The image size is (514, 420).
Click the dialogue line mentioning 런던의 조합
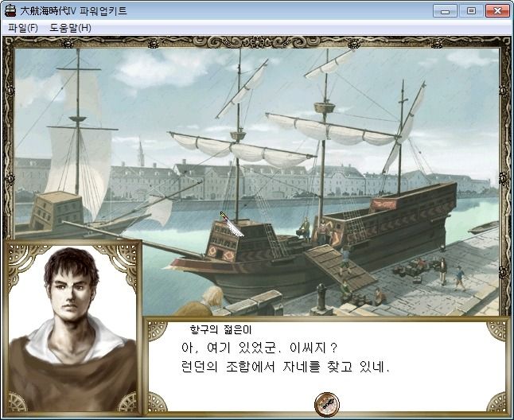[285, 366]
